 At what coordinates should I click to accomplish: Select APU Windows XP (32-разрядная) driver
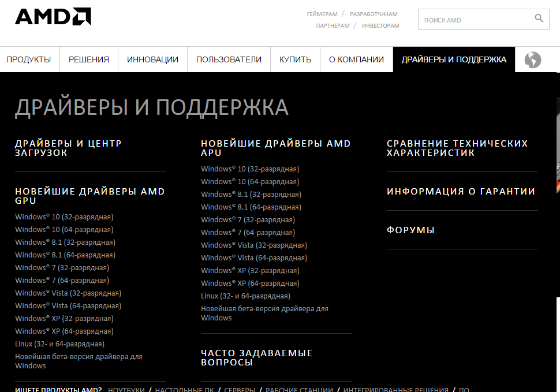(x=250, y=271)
